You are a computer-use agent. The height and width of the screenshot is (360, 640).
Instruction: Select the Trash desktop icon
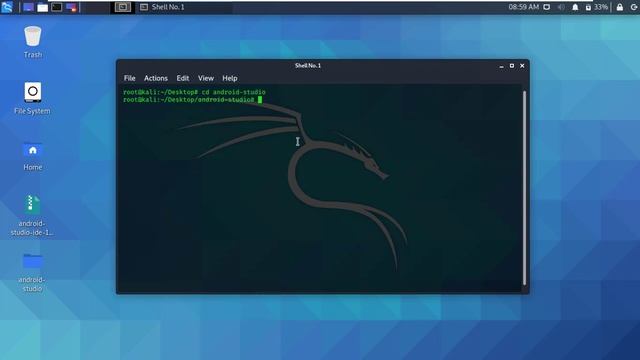33,42
